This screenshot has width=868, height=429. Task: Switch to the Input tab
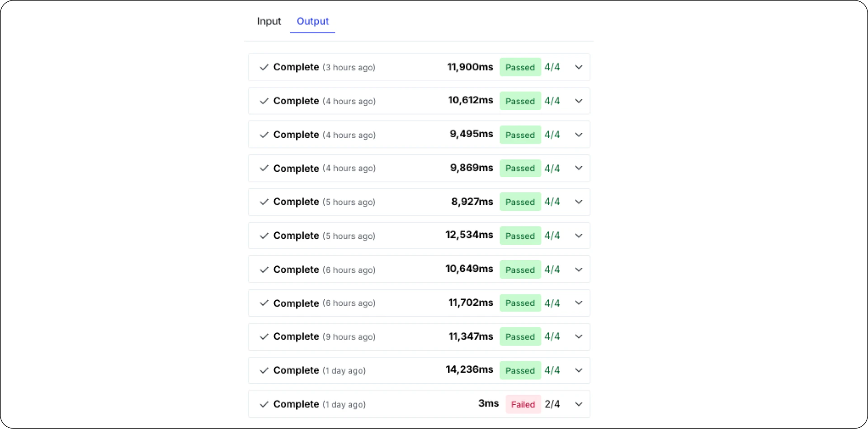pos(269,21)
